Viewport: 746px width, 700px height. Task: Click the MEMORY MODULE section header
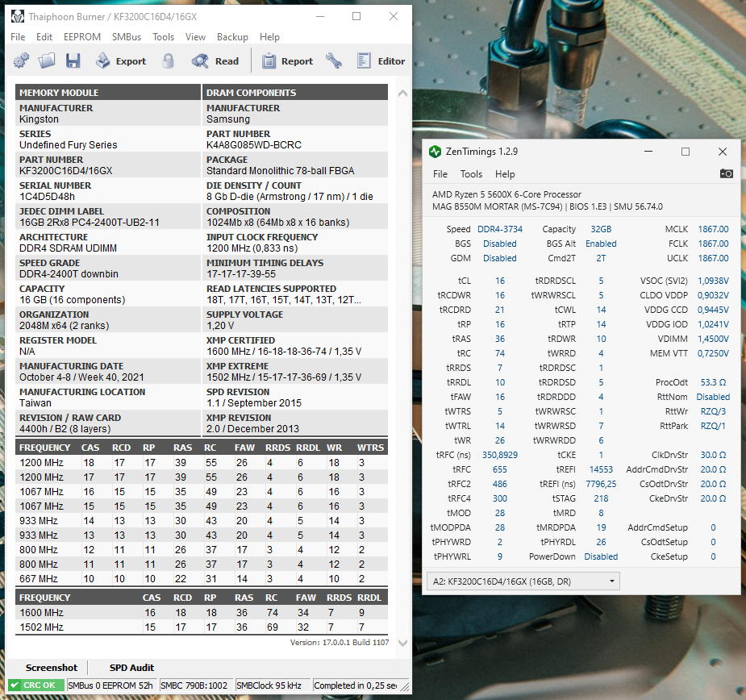[108, 92]
